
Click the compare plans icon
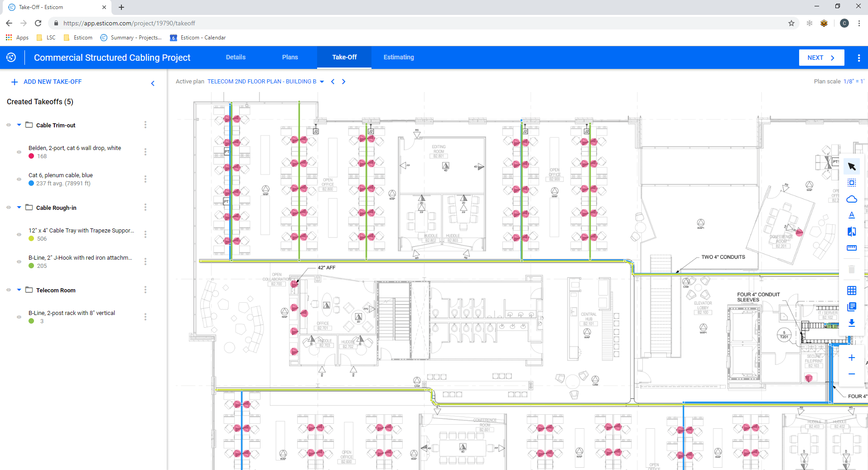(852, 232)
